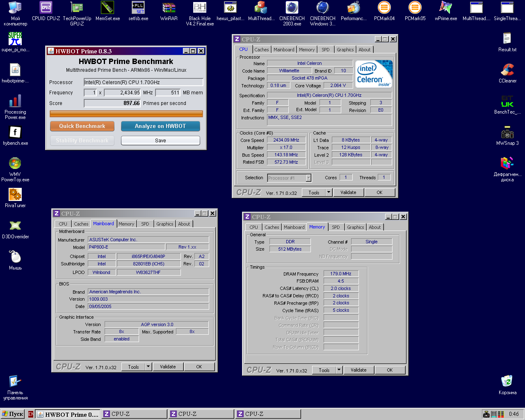525x420 pixels.
Task: Select the Панель управления desktop icon
Action: pyautogui.click(x=15, y=387)
